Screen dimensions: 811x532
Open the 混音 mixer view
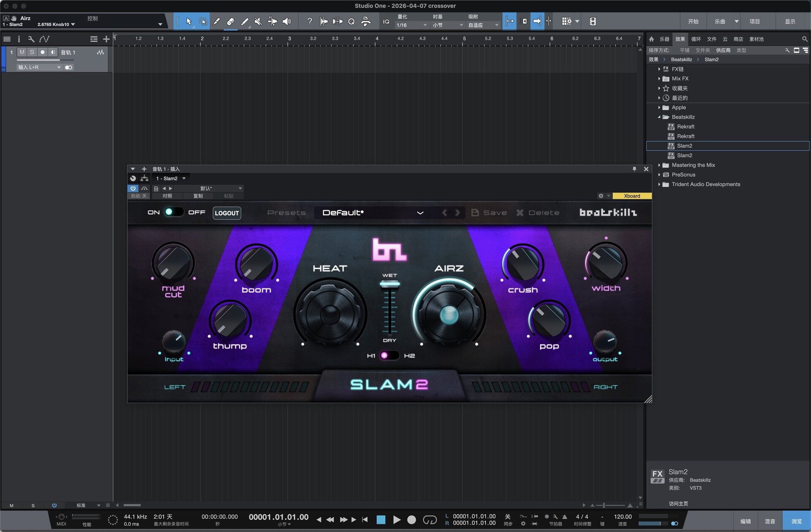pyautogui.click(x=770, y=521)
